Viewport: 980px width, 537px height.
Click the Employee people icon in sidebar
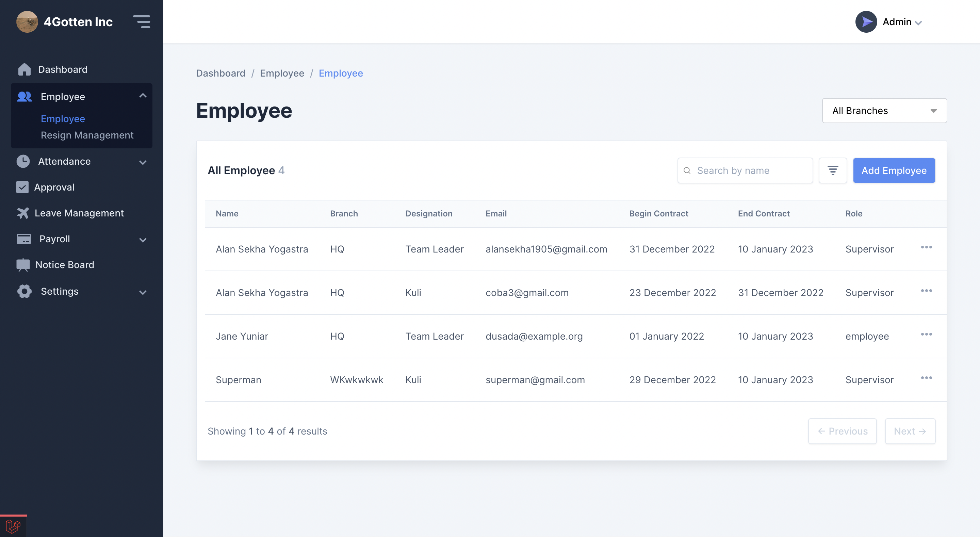pos(25,96)
